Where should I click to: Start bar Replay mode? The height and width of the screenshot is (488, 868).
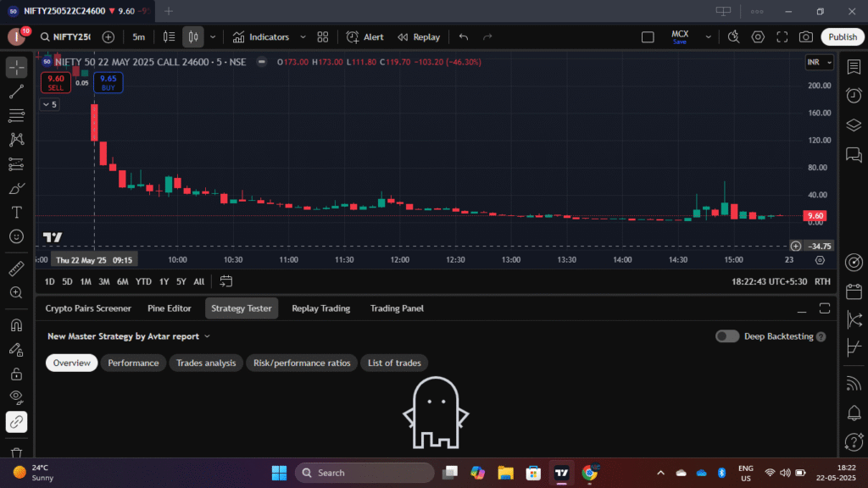pyautogui.click(x=419, y=37)
